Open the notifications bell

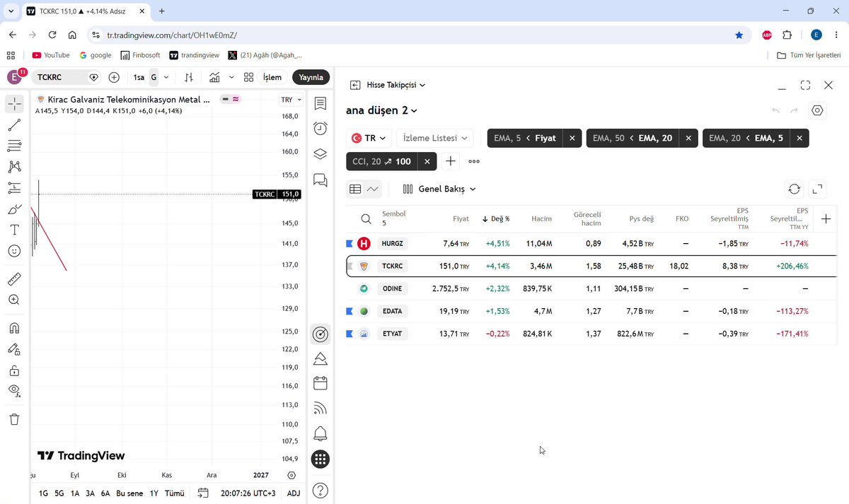[320, 433]
